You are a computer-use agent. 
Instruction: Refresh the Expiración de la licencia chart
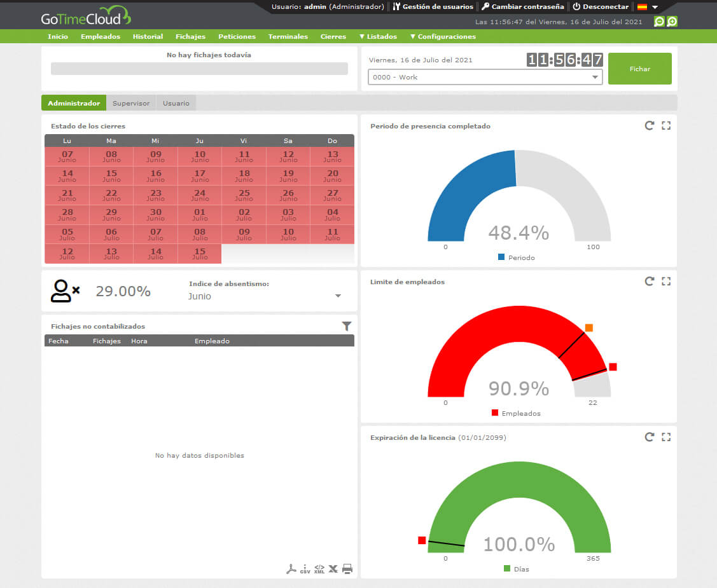[x=649, y=437]
